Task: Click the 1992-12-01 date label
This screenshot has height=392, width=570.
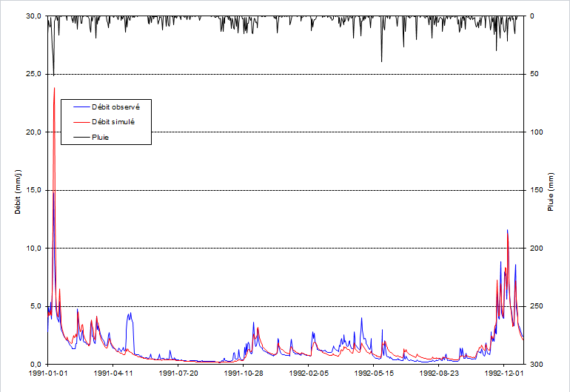Action: 504,374
